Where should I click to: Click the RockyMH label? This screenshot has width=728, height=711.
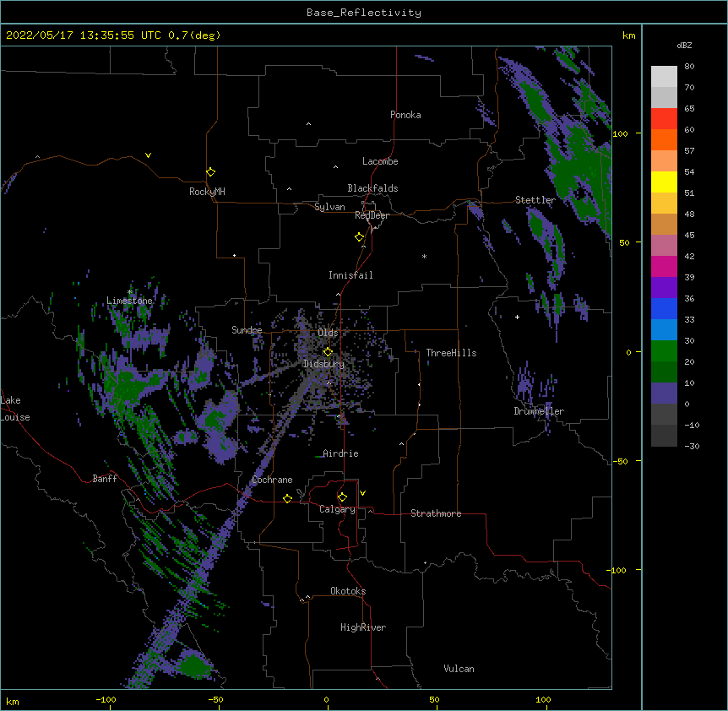tap(207, 192)
